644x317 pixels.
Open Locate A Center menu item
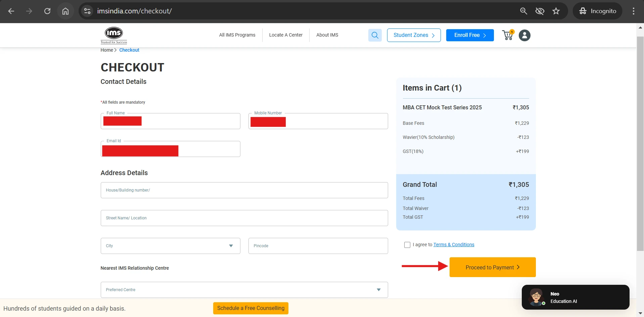point(286,35)
